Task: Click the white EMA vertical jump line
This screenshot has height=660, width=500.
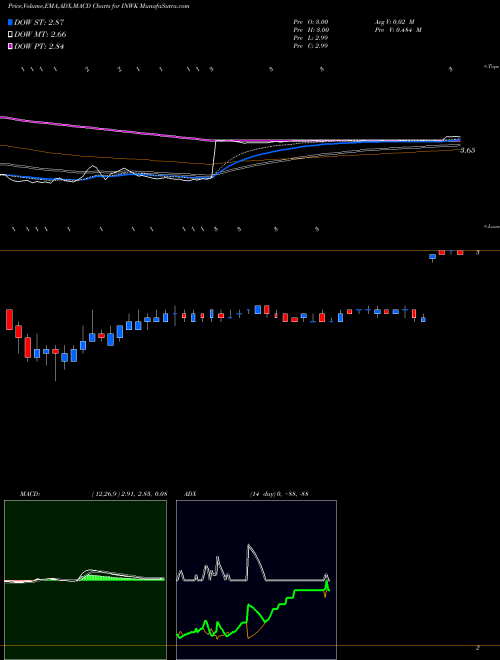Action: click(x=215, y=158)
